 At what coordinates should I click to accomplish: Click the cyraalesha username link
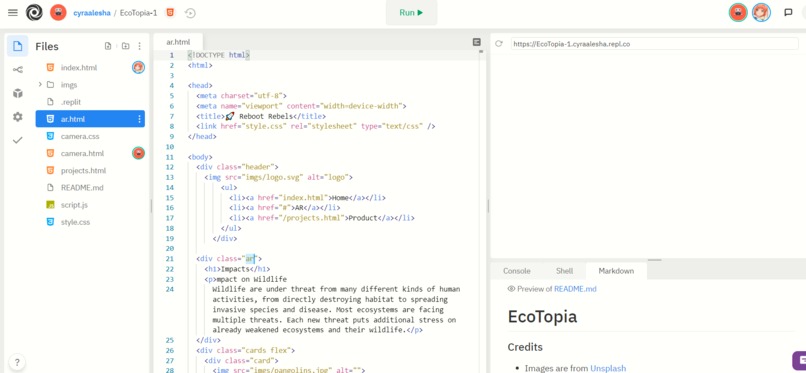point(92,13)
